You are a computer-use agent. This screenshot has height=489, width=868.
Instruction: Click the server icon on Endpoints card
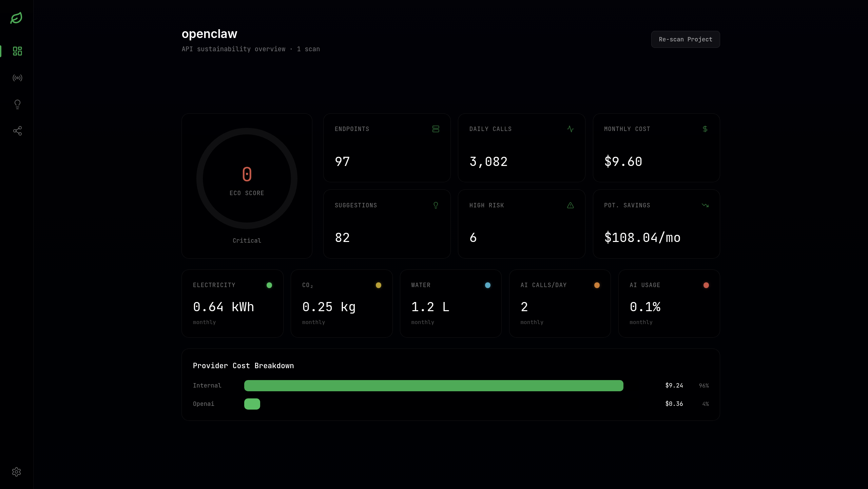coord(436,129)
